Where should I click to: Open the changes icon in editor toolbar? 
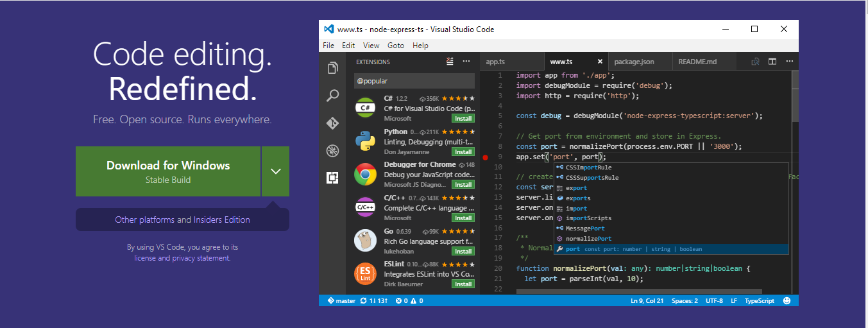coord(755,62)
